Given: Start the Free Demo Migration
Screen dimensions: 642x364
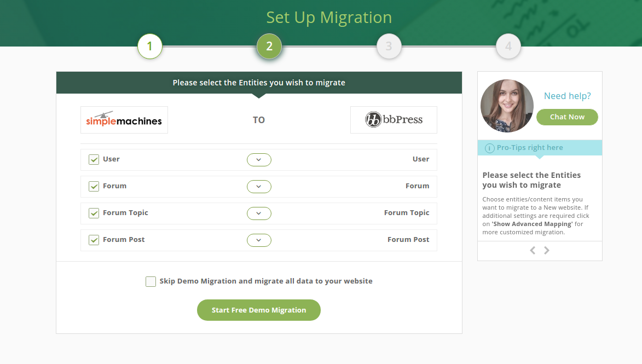Looking at the screenshot, I should pyautogui.click(x=259, y=310).
